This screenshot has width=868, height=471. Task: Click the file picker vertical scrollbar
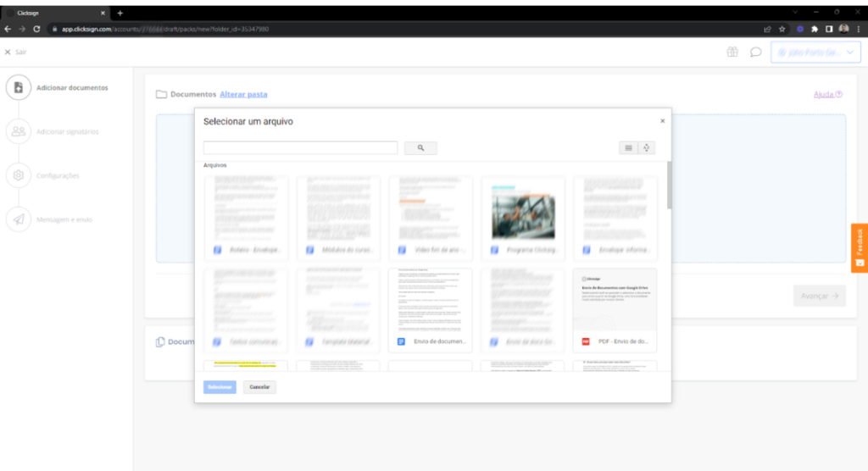click(670, 186)
